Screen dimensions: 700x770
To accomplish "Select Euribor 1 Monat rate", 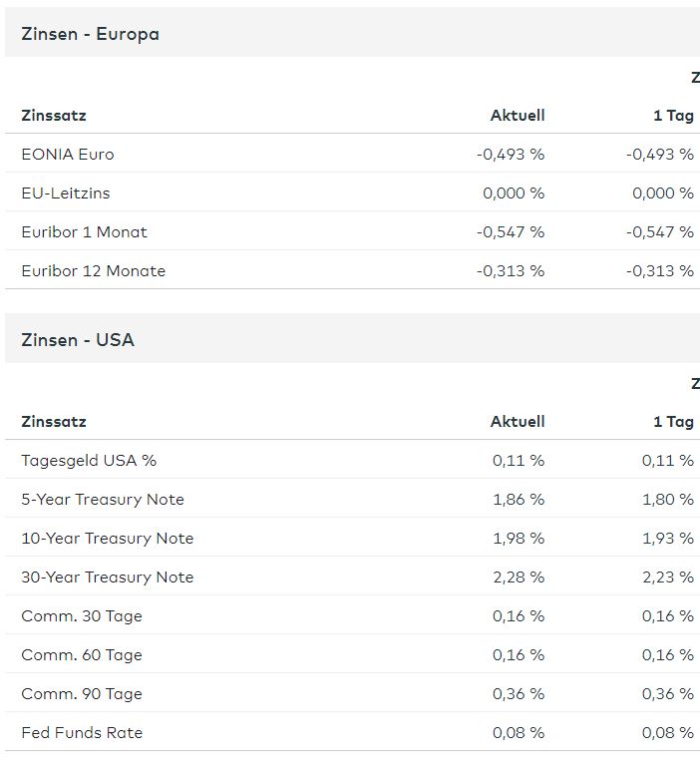I will 84,232.
